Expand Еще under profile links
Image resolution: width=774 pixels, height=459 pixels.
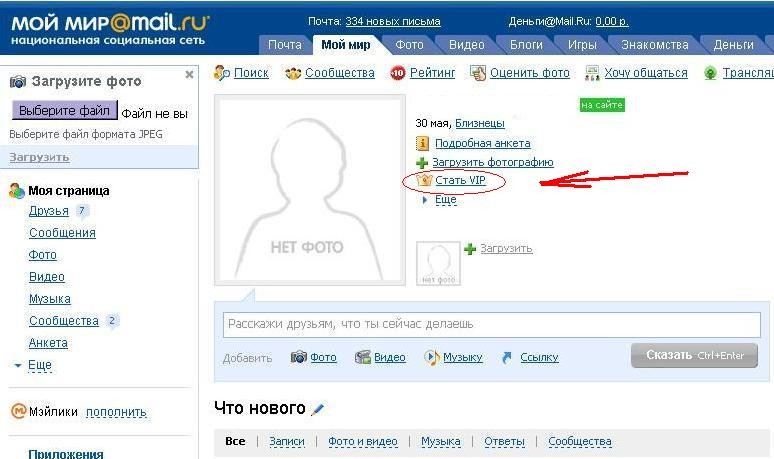pos(445,199)
